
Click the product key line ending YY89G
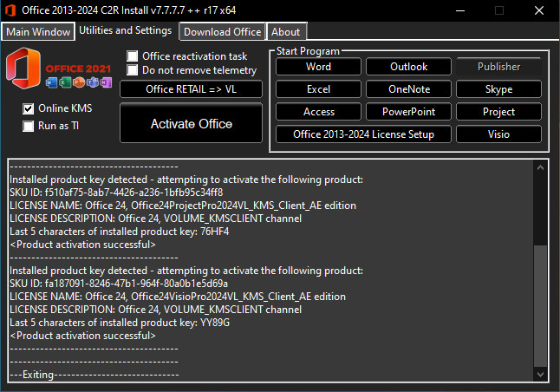pos(120,323)
